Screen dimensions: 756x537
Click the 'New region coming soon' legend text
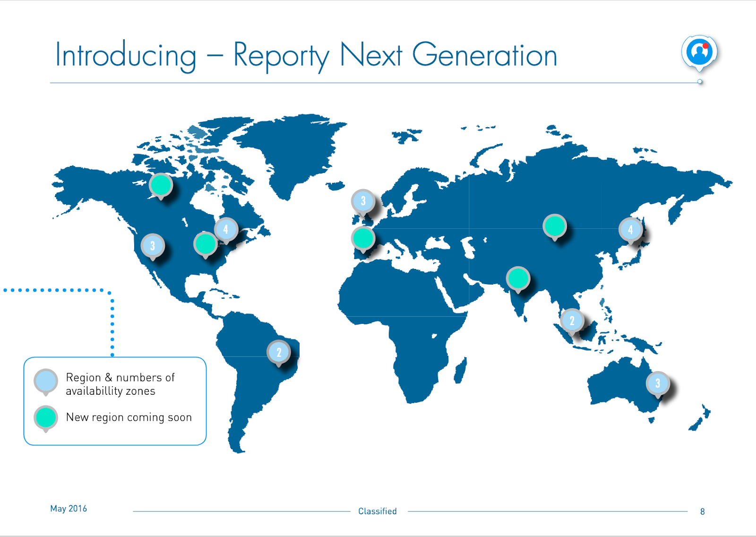pyautogui.click(x=129, y=417)
